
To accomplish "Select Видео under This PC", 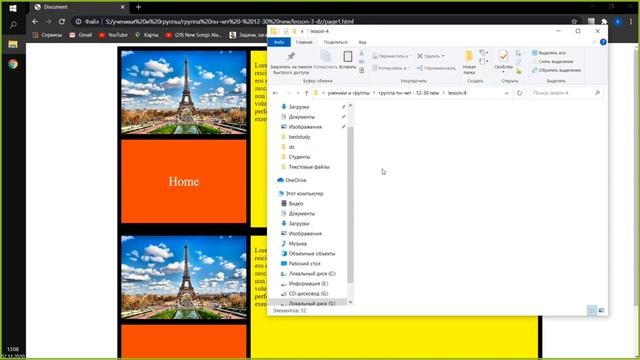I will (x=296, y=204).
